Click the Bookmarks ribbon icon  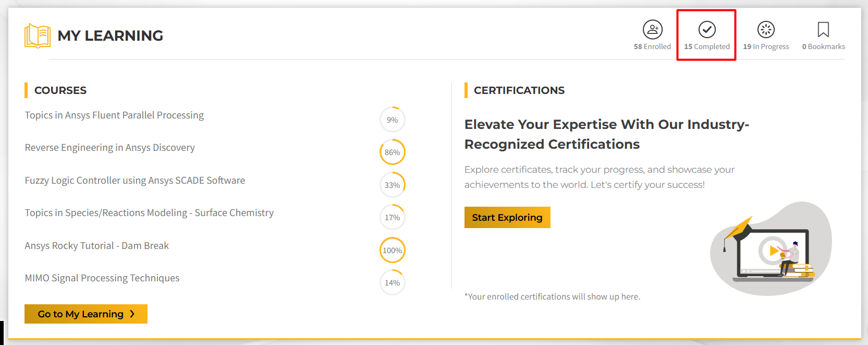click(x=823, y=30)
